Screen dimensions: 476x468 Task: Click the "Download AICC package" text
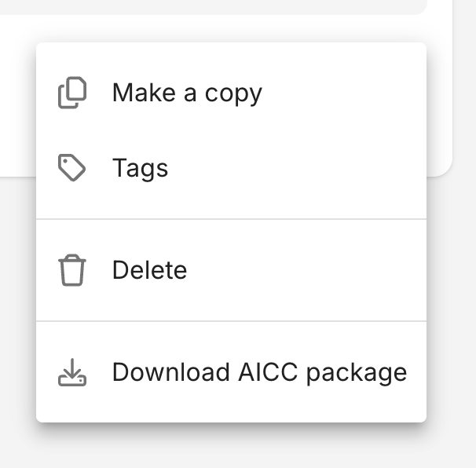click(259, 372)
